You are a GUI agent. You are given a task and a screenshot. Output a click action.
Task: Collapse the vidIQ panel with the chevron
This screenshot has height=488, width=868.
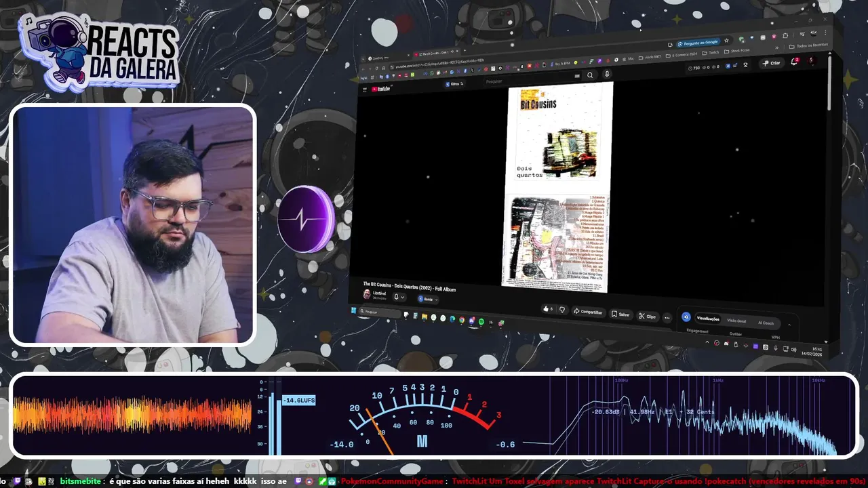click(x=789, y=325)
